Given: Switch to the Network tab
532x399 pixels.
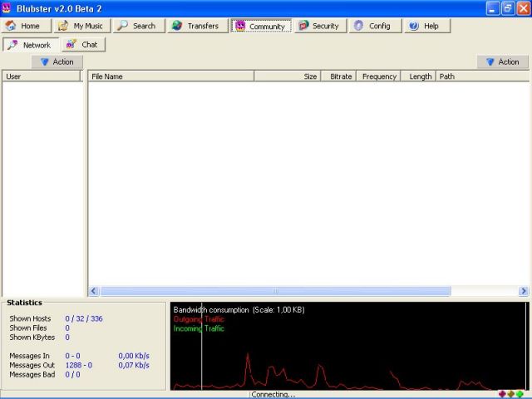Looking at the screenshot, I should [x=30, y=45].
